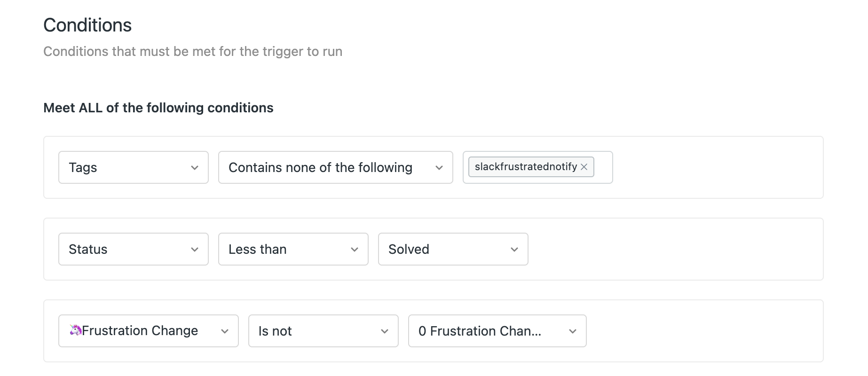Click empty space in the tags input box
The height and width of the screenshot is (376, 868).
603,168
